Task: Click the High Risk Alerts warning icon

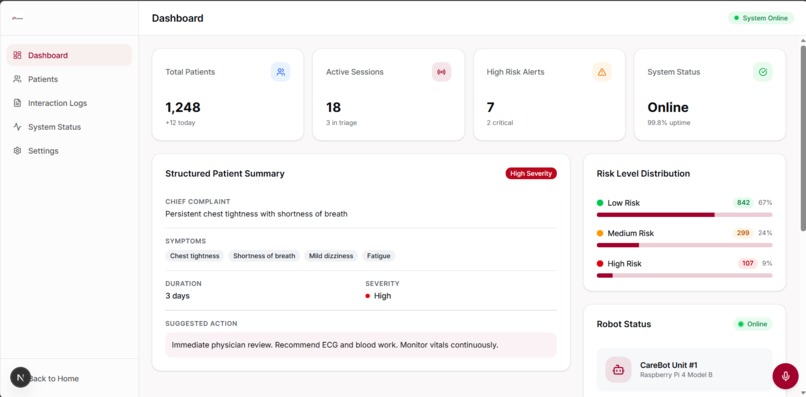Action: pos(602,72)
